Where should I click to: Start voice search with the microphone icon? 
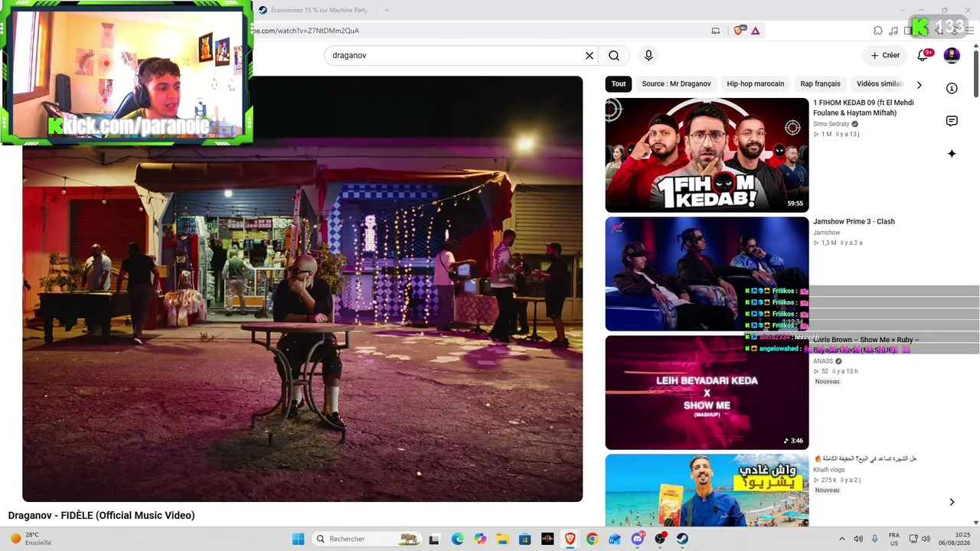pos(648,56)
